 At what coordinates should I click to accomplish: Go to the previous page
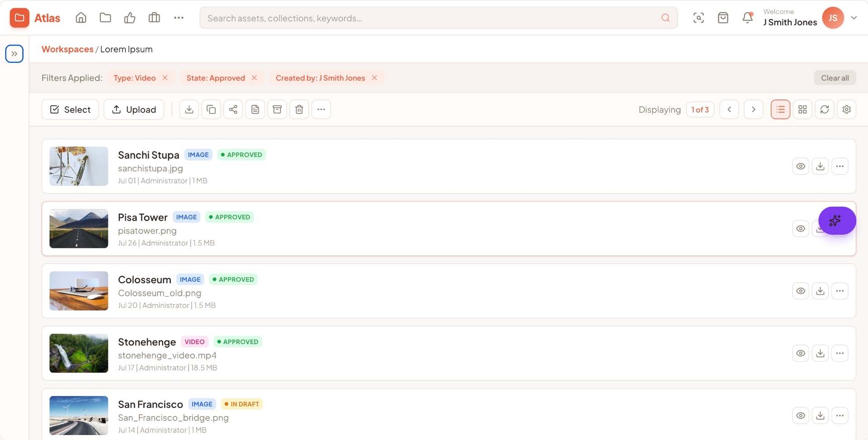coord(729,109)
